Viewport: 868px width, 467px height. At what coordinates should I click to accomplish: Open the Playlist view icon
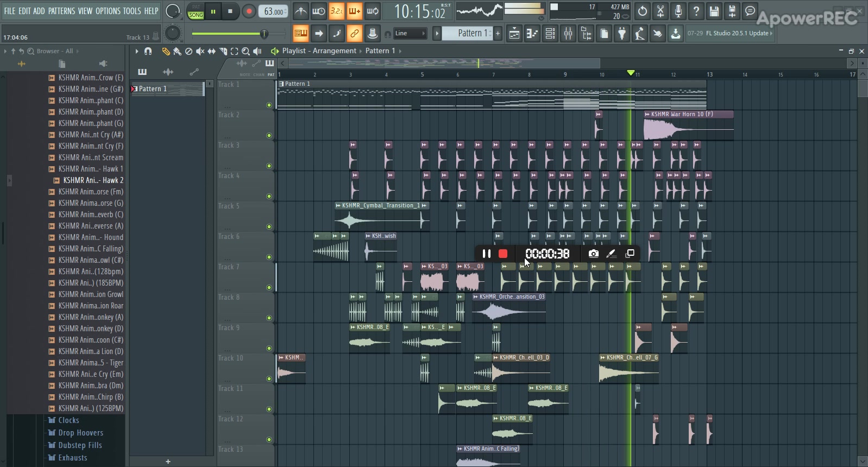(514, 34)
